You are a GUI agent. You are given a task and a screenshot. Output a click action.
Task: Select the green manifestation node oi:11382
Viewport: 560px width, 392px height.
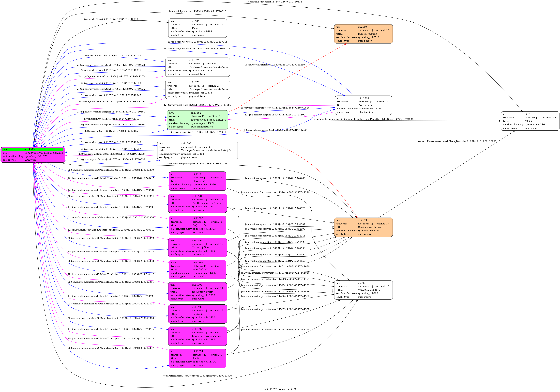point(197,120)
